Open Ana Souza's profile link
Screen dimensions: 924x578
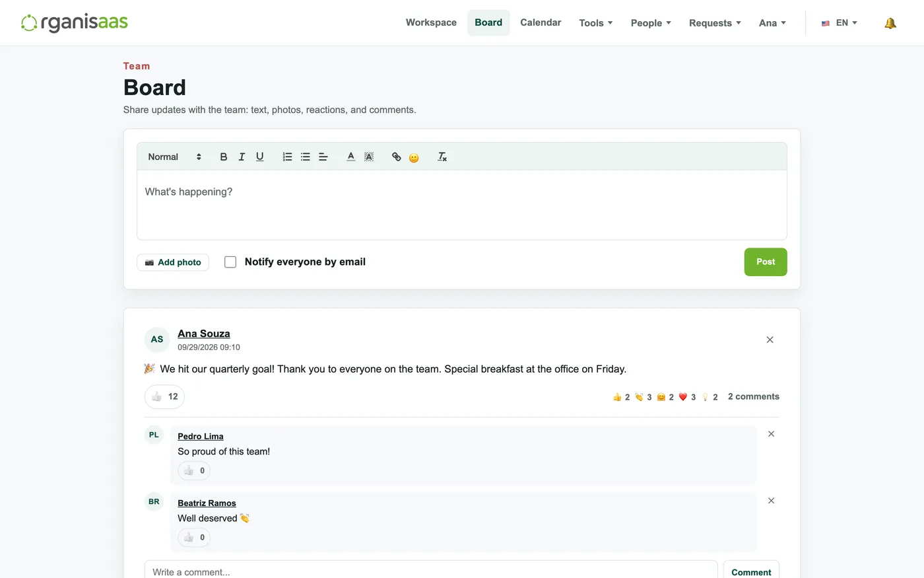tap(204, 334)
